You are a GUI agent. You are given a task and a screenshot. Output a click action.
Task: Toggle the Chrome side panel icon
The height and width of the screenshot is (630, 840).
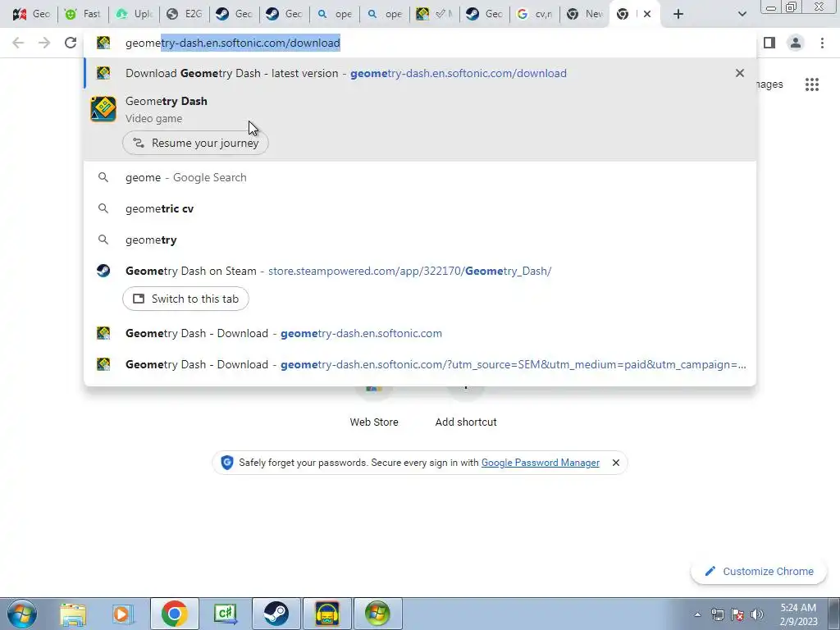click(x=769, y=43)
